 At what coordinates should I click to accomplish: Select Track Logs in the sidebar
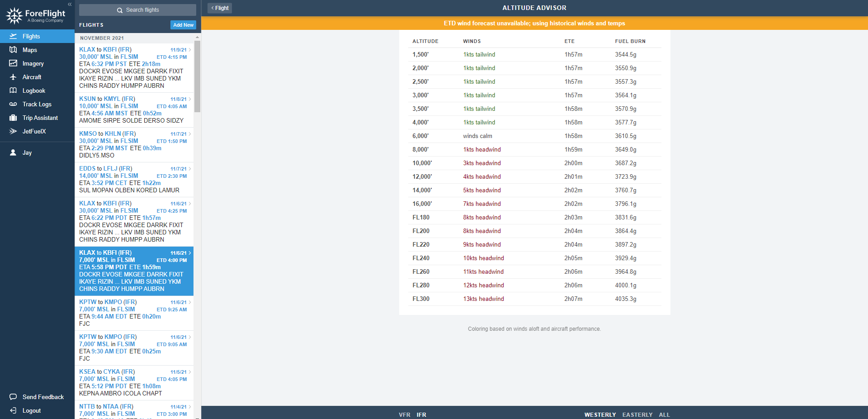click(x=37, y=104)
